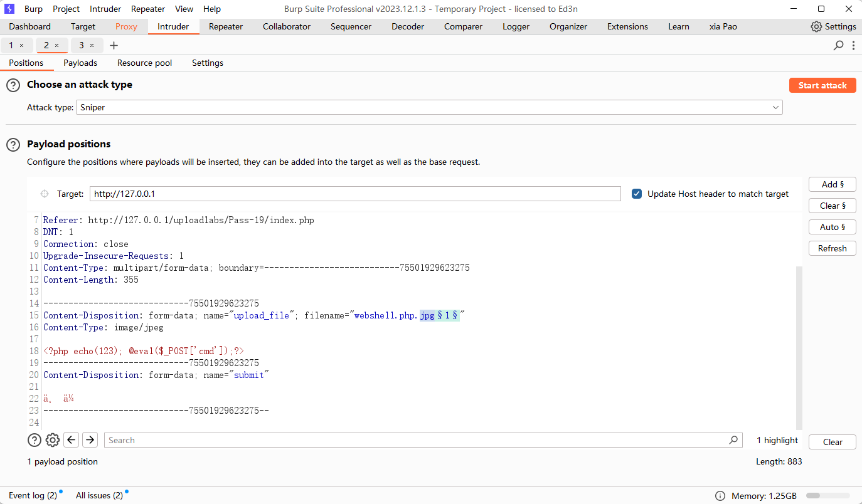Toggle Update Host header to match target
The image size is (862, 504).
tap(637, 194)
